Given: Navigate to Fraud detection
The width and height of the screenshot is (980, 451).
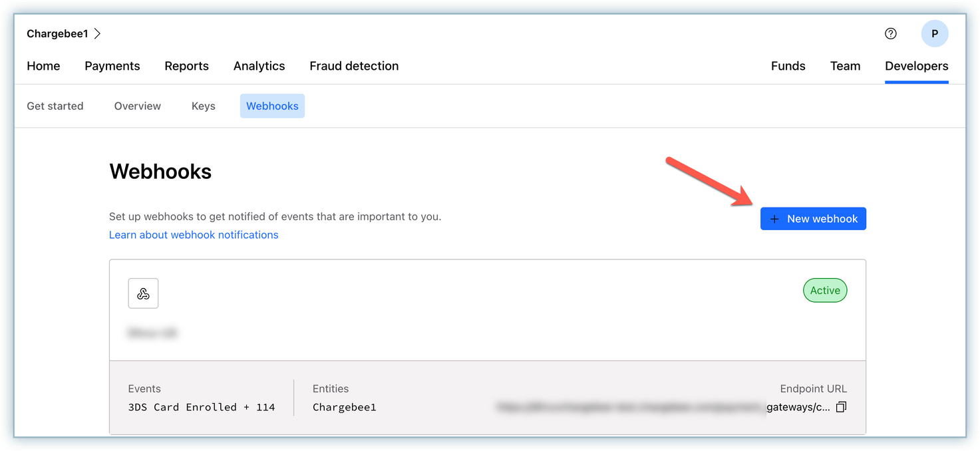Looking at the screenshot, I should tap(354, 66).
